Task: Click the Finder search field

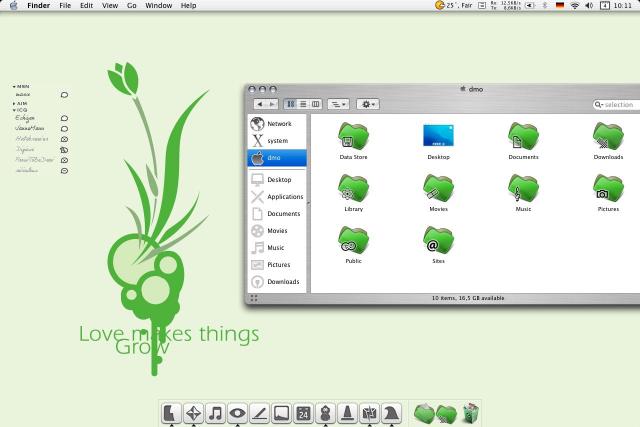Action: click(x=616, y=105)
